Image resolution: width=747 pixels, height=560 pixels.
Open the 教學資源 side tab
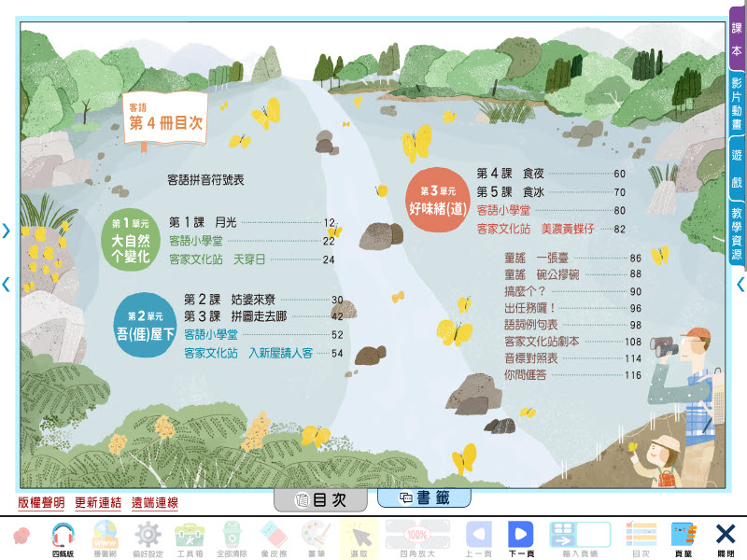(737, 233)
